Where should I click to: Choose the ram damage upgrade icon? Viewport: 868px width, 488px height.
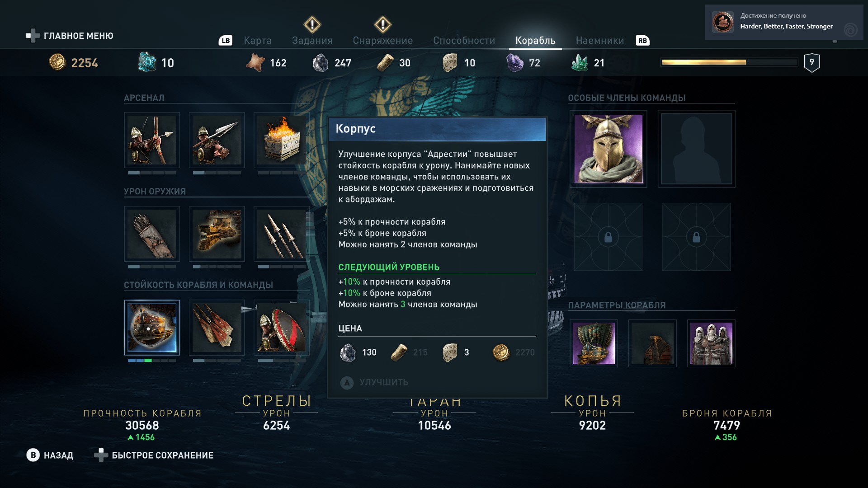click(217, 234)
